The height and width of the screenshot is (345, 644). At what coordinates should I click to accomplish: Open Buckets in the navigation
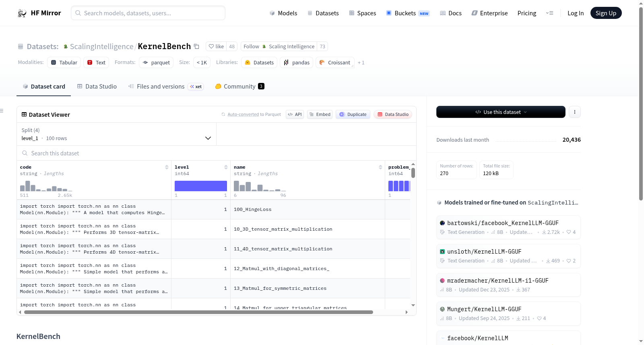click(408, 13)
